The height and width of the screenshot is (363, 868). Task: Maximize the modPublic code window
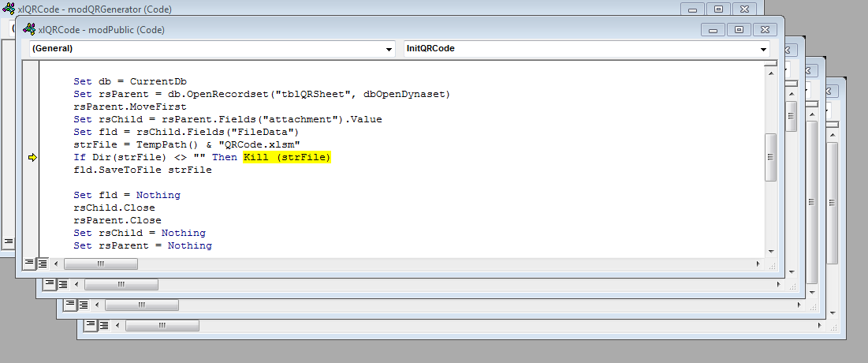(739, 30)
